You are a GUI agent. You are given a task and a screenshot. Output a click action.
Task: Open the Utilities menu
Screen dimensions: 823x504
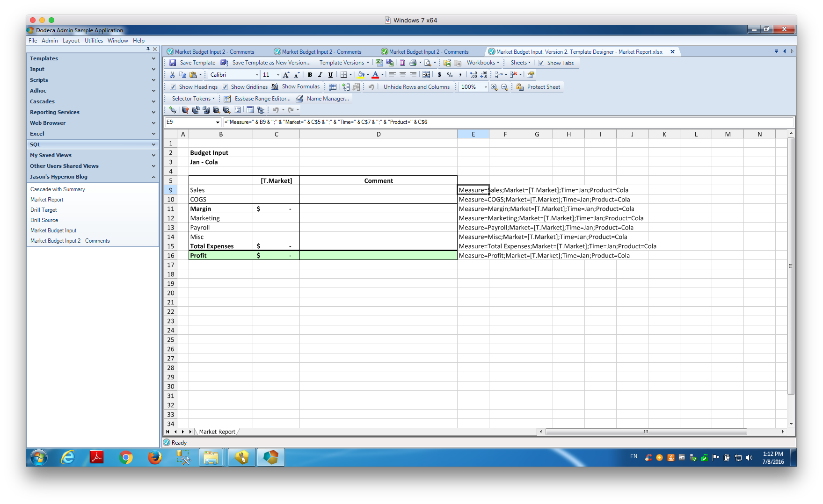coord(94,41)
